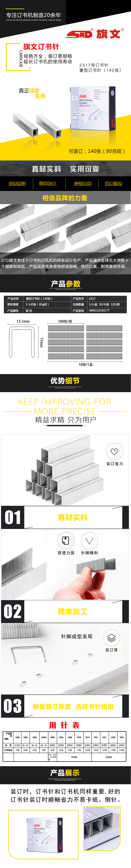The image size is (131, 868).
Task: Click the 13.1mm staple dimension diagram
Action: (23, 339)
